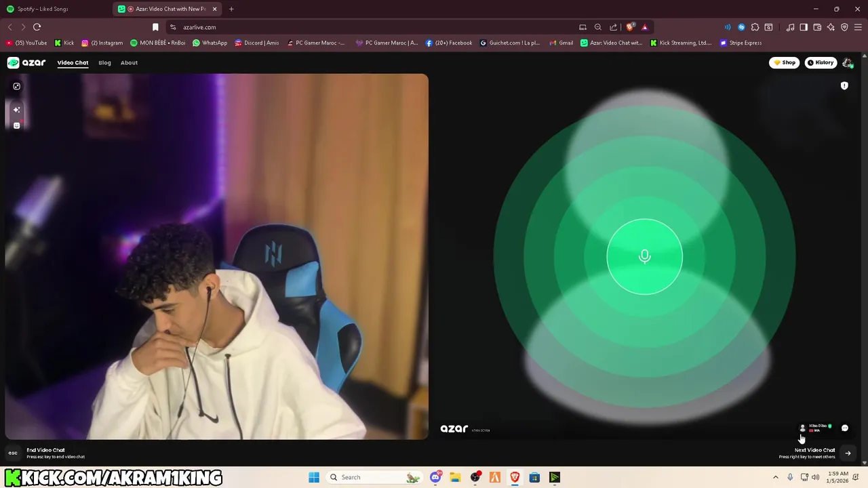Open the chat message bubble
Image resolution: width=868 pixels, height=488 pixels.
pyautogui.click(x=845, y=428)
